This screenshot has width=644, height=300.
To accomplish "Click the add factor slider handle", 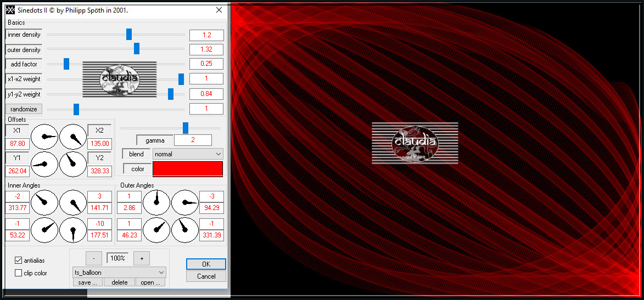I will 66,64.
